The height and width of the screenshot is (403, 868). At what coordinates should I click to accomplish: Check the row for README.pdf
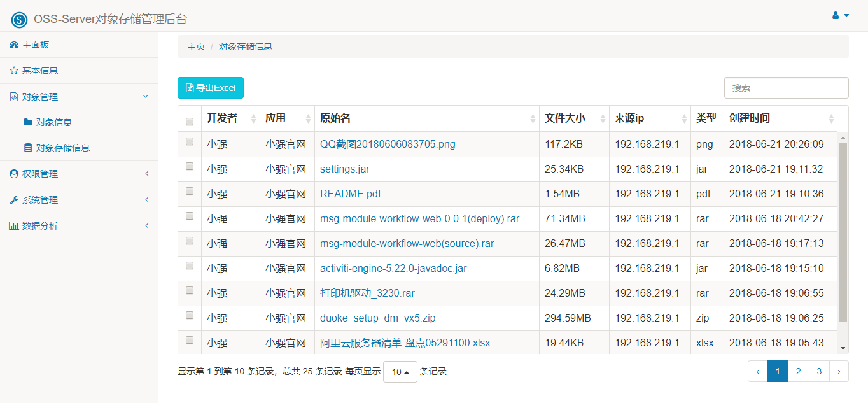tap(190, 191)
